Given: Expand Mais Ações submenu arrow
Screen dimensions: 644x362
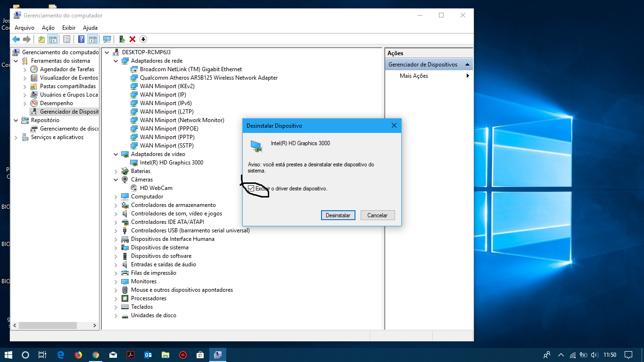Looking at the screenshot, I should 468,76.
